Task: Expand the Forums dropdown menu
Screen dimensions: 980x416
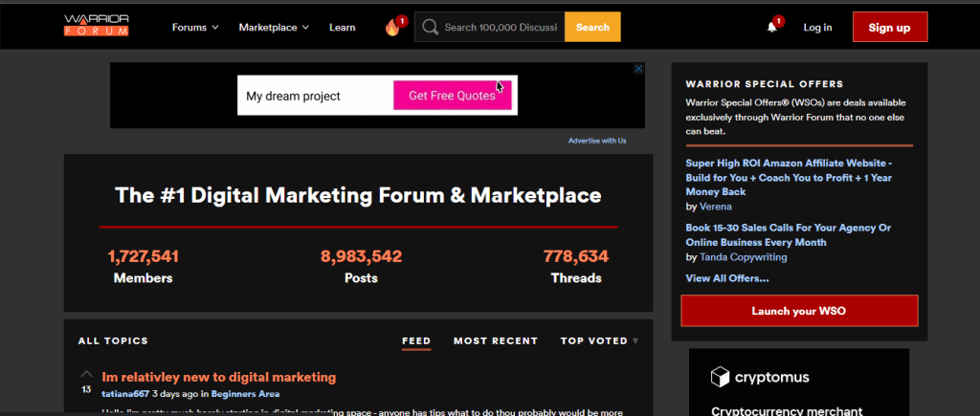Action: (195, 27)
